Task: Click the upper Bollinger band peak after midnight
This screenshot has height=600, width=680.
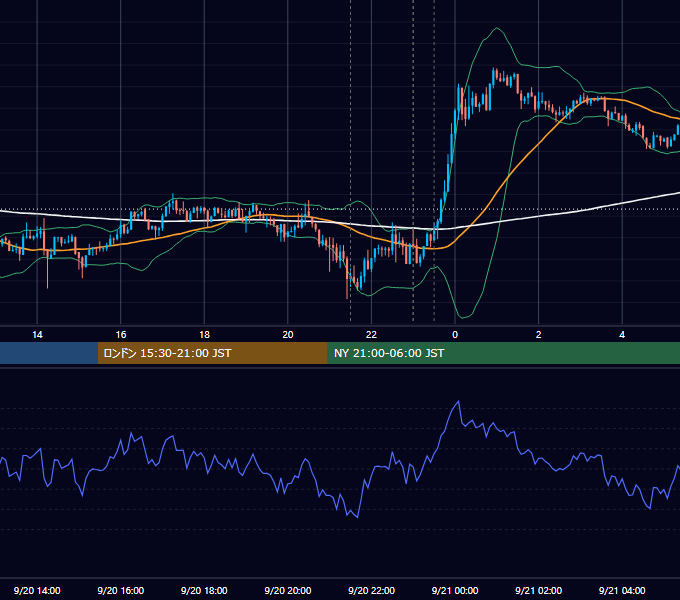Action: 497,28
